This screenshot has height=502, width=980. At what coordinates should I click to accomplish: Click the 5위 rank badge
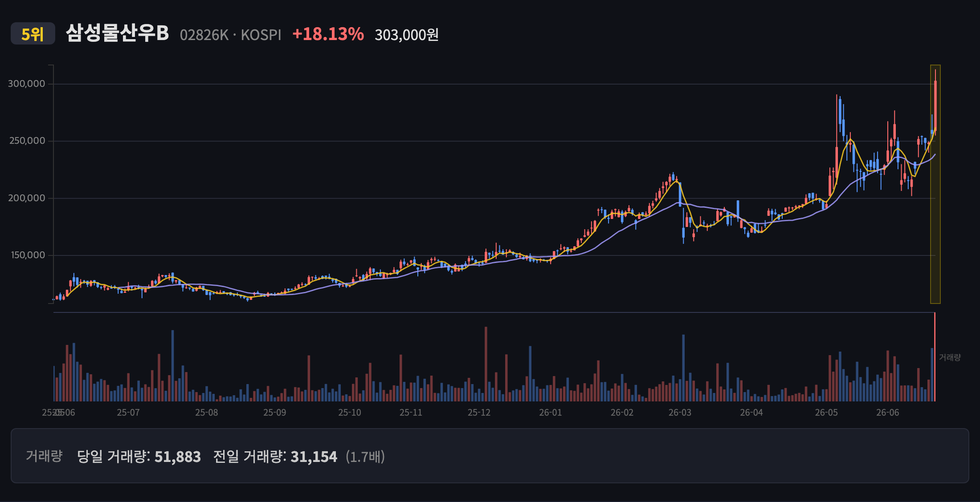33,34
